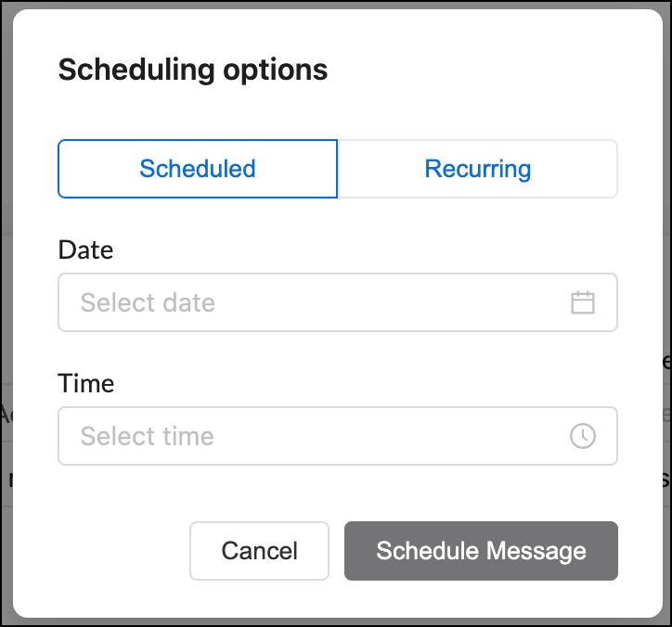Focus the Select time input field
The image size is (672, 627).
[x=338, y=436]
